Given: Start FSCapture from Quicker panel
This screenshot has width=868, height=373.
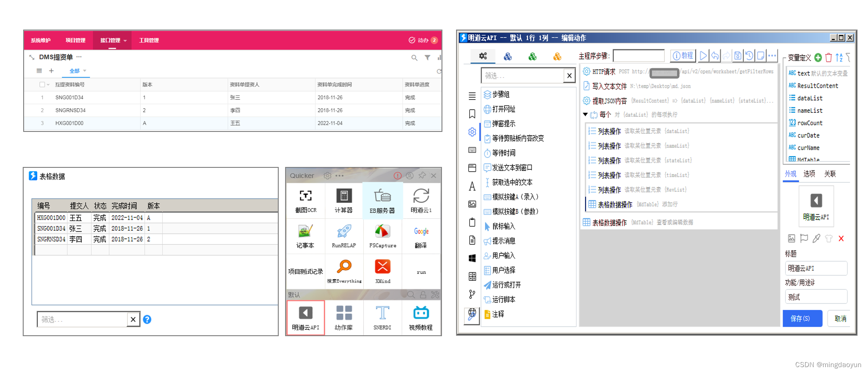Looking at the screenshot, I should [382, 237].
